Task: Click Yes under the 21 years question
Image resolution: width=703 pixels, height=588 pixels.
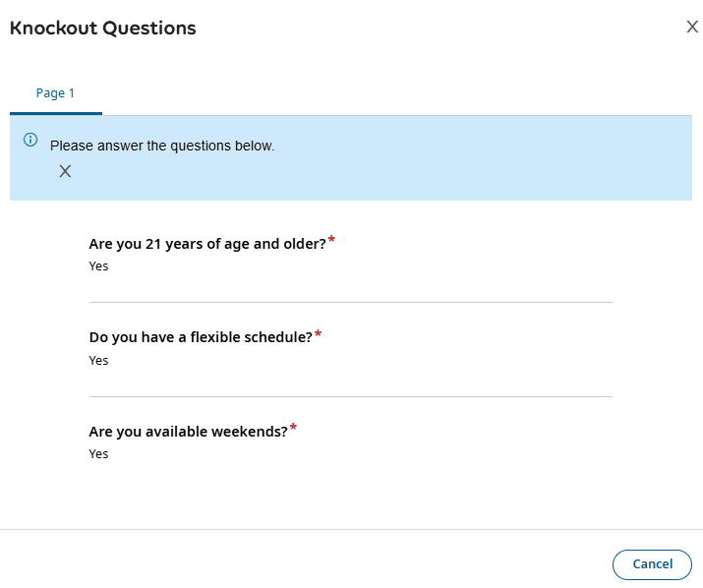Action: pos(98,266)
